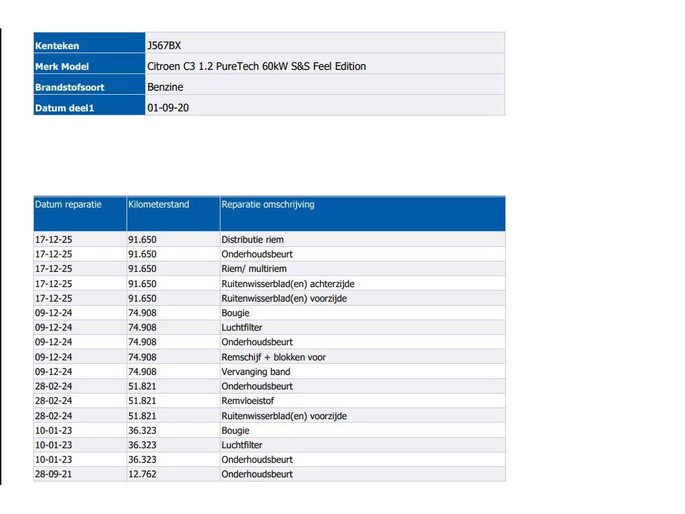The image size is (685, 514).
Task: Select the license plate value J567BX
Action: pos(164,45)
